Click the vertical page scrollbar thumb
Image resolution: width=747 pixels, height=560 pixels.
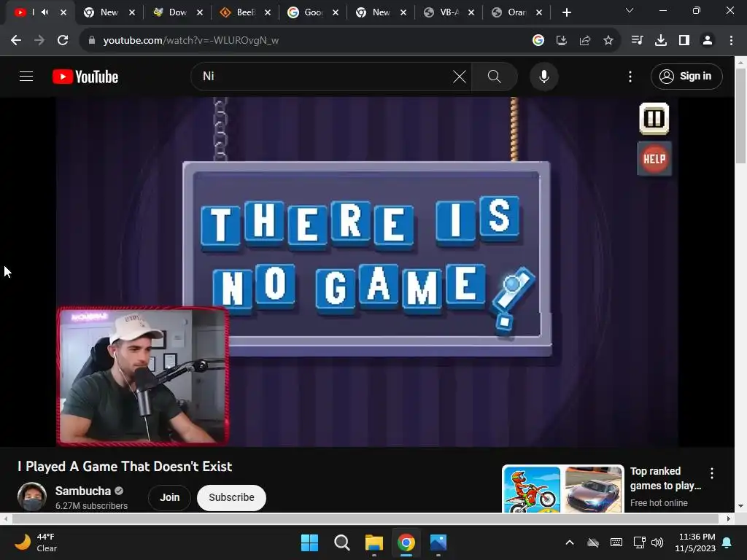(740, 116)
